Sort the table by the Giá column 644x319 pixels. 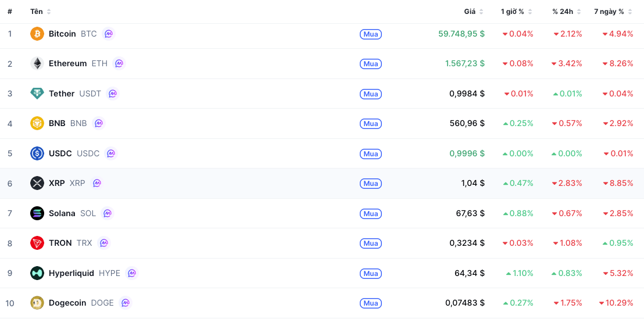click(474, 12)
